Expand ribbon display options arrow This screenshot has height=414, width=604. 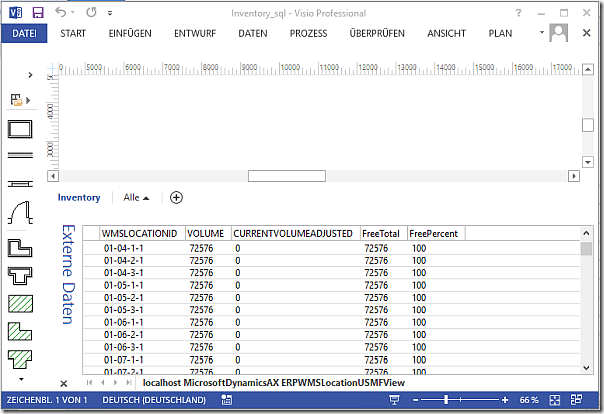[x=542, y=32]
